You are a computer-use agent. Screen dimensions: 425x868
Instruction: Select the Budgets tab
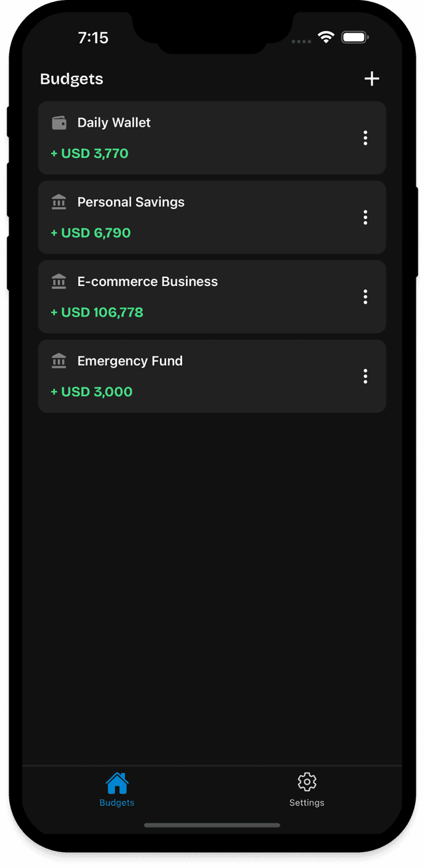click(117, 790)
